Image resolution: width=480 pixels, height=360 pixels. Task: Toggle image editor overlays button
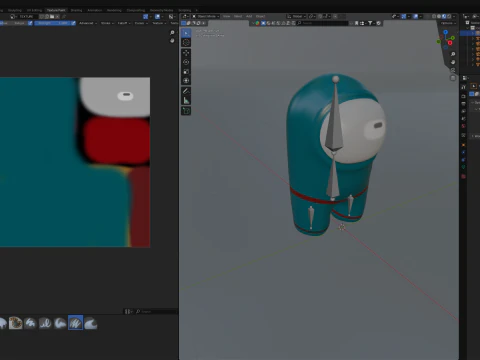coord(157,16)
